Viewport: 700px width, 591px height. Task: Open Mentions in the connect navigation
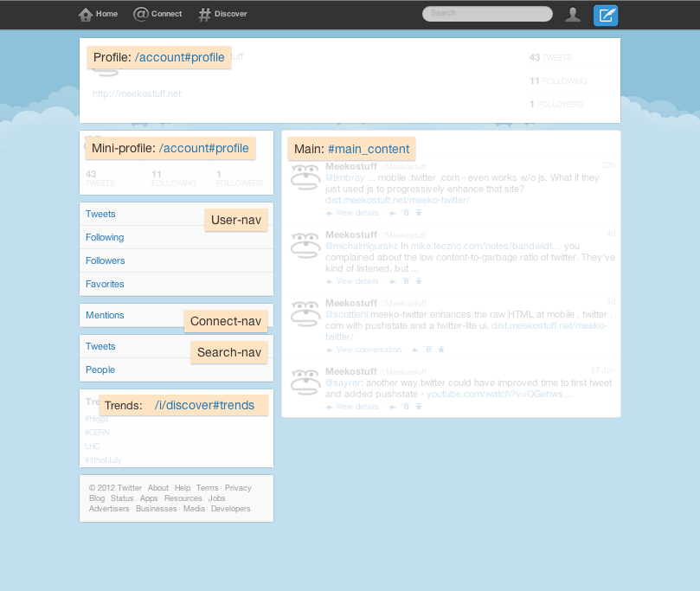tap(105, 315)
